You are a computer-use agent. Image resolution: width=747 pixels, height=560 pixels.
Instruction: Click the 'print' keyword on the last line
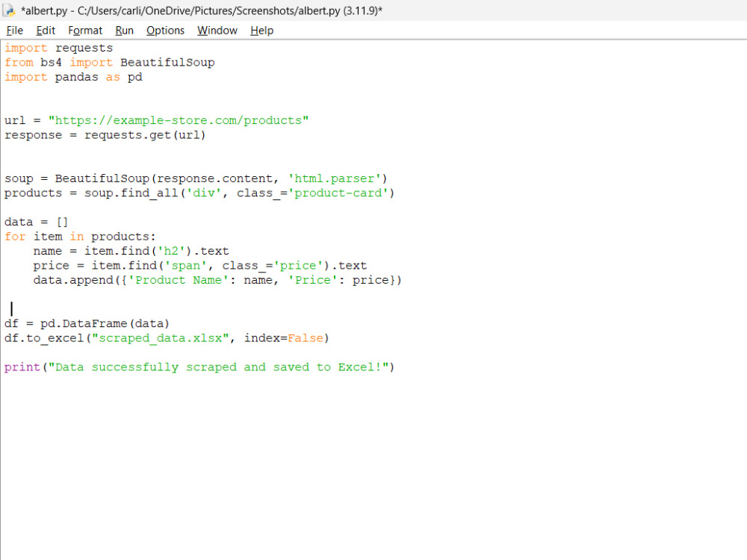(x=22, y=367)
